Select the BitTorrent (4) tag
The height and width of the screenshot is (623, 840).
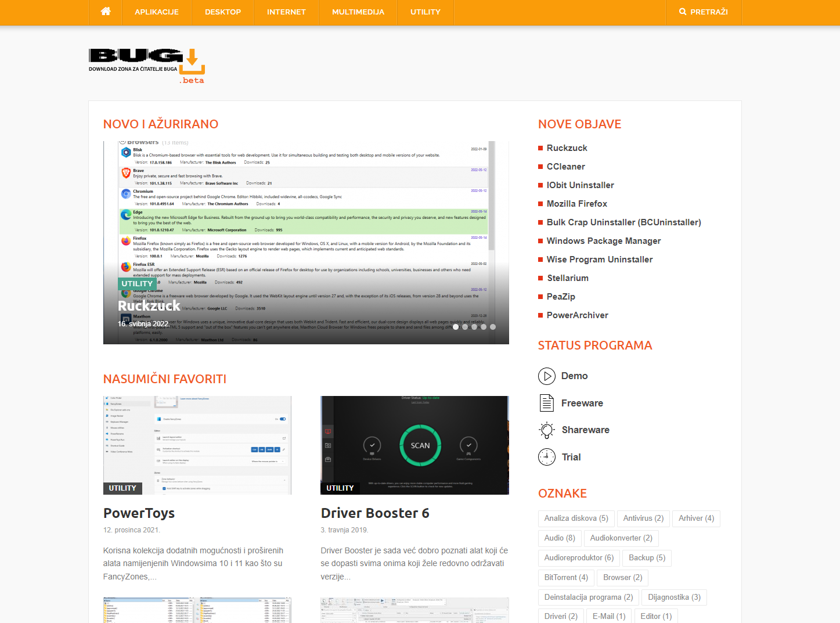566,578
